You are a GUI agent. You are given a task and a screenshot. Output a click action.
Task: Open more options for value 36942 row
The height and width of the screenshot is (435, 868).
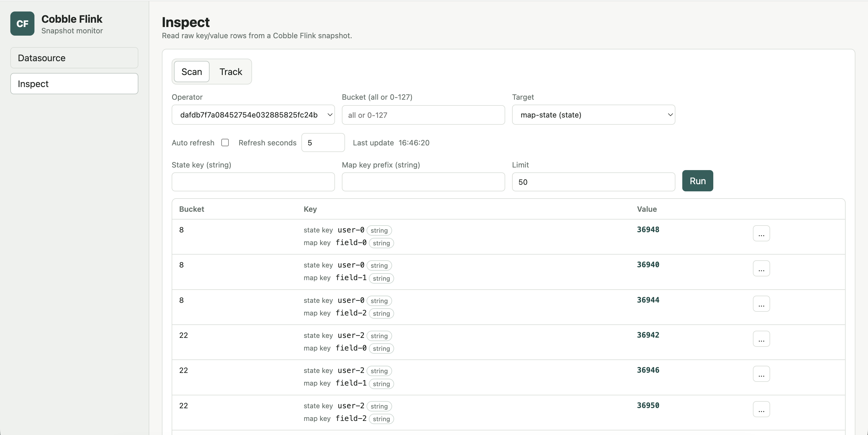pos(761,339)
